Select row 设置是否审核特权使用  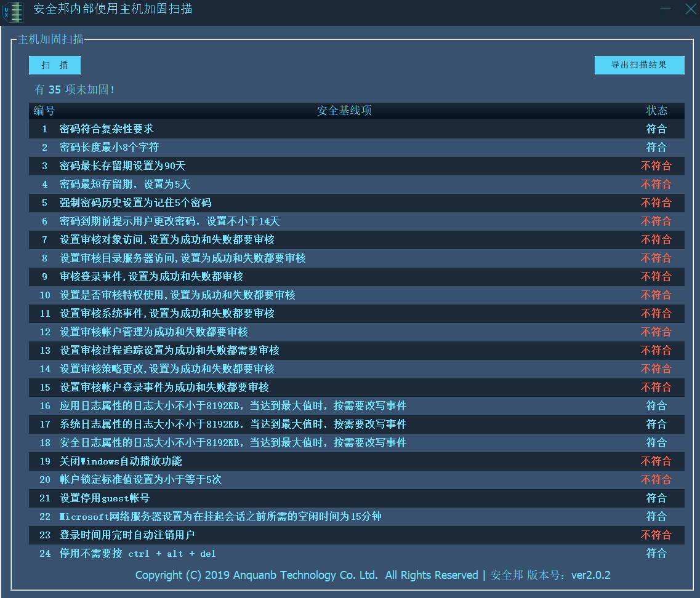click(356, 295)
